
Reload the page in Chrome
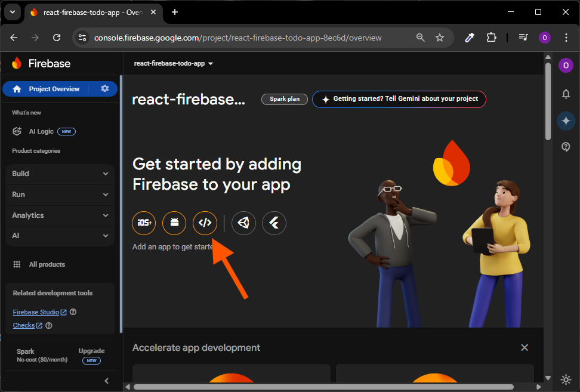pos(57,38)
